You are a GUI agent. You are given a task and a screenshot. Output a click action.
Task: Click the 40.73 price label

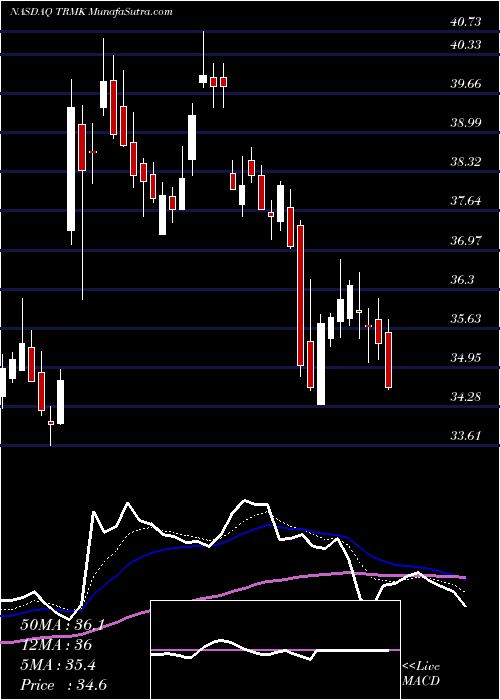466,21
